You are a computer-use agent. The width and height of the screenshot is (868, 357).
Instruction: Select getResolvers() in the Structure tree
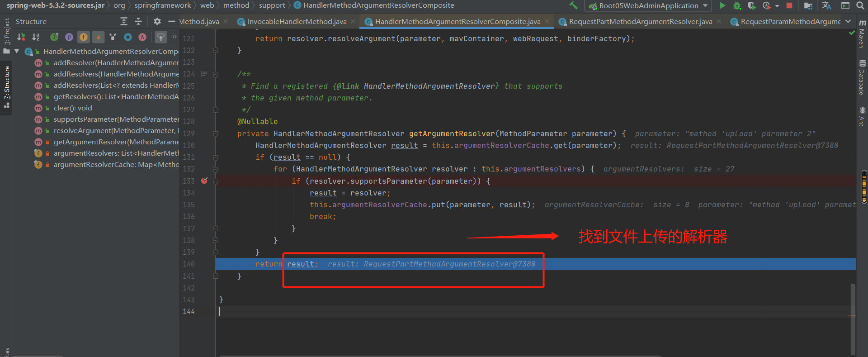point(116,96)
